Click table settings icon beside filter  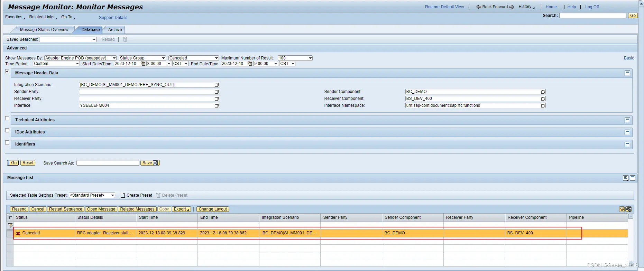point(628,209)
